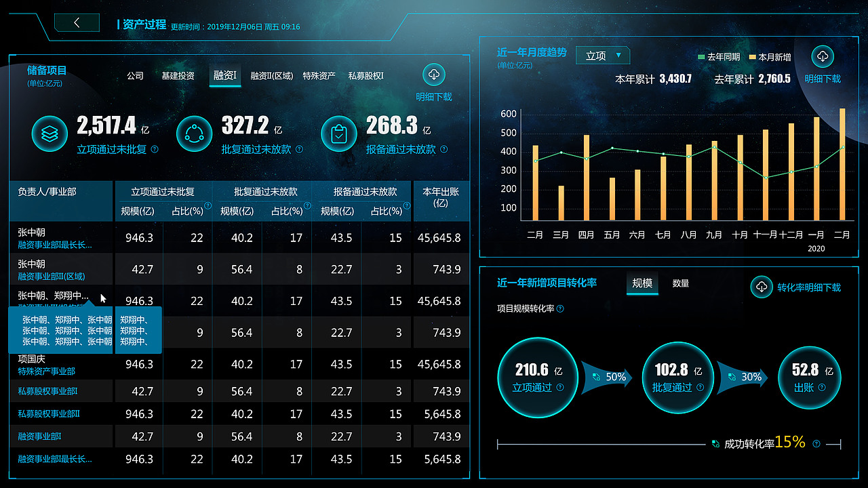Click the clipboard check icon beside 268.3 亿
Image resolution: width=868 pixels, height=488 pixels.
[338, 134]
